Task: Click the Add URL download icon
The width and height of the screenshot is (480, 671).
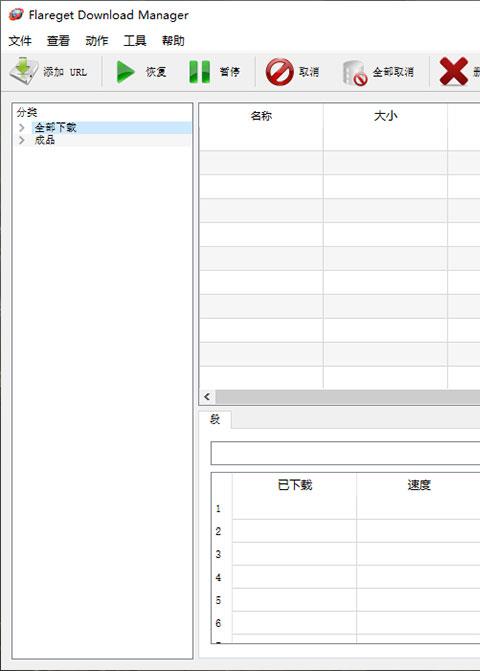Action: click(x=24, y=71)
